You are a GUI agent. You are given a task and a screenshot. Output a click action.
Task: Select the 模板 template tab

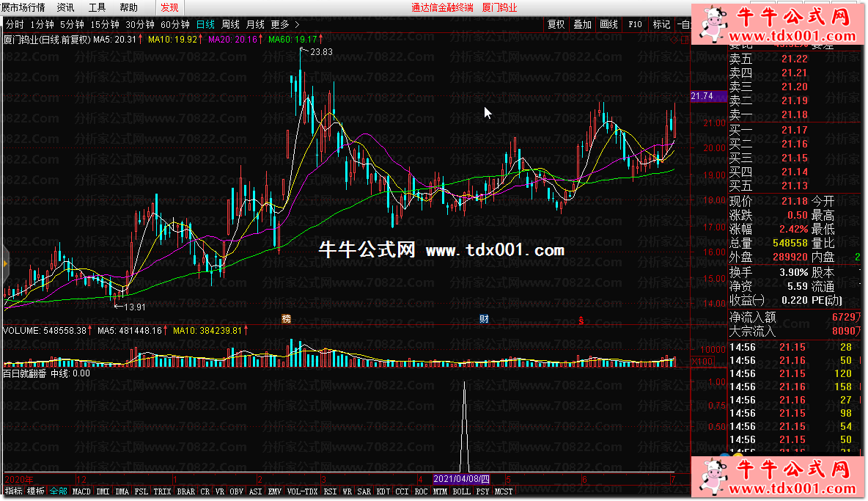36,491
